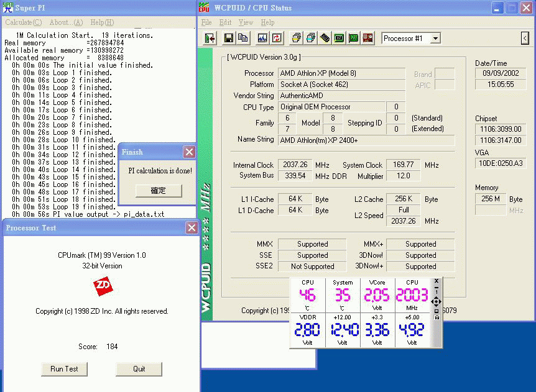Viewport: 536px width, 392px height.
Task: Minimize the hardware monitor widget
Action: coord(436,288)
